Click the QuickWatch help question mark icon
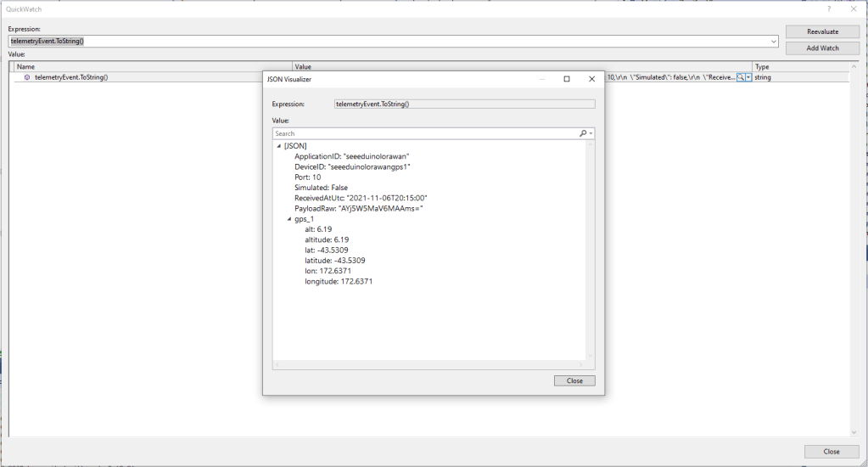Viewport: 868px width, 467px height. [x=829, y=8]
